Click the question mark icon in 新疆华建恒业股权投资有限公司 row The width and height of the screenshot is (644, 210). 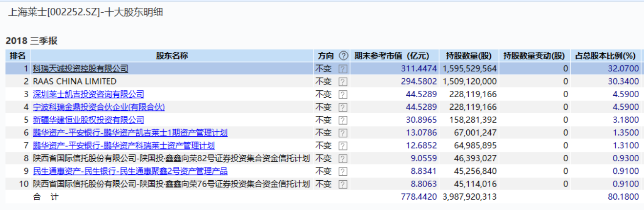(x=343, y=120)
